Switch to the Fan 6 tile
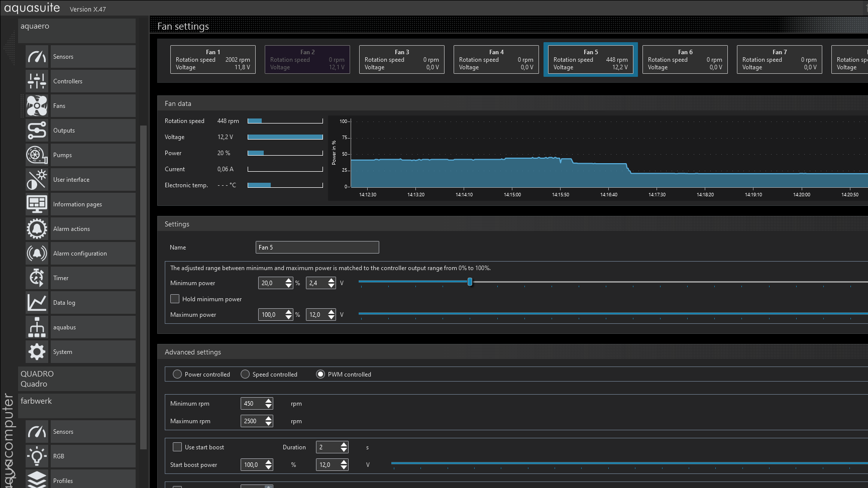This screenshot has height=488, width=868. 685,59
